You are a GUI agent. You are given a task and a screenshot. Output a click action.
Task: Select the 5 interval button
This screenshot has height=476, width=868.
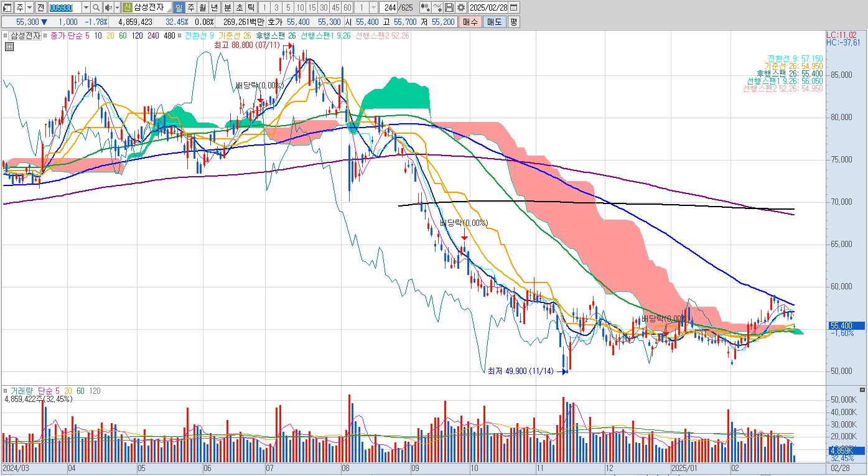288,7
